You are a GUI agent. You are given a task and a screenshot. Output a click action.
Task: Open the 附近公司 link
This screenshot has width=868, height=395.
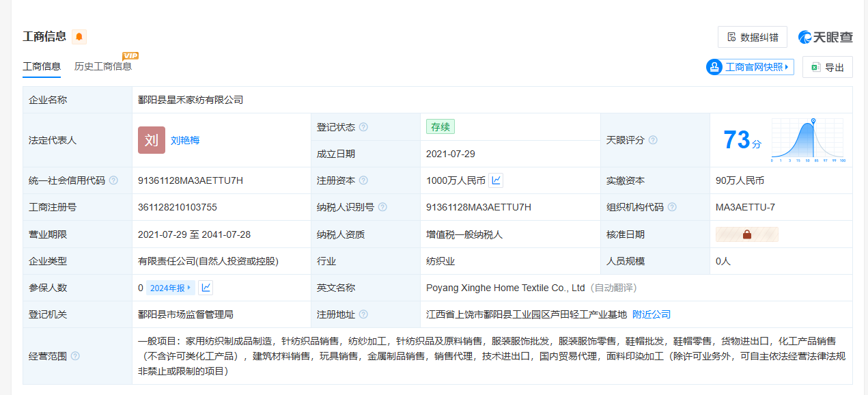tap(652, 314)
